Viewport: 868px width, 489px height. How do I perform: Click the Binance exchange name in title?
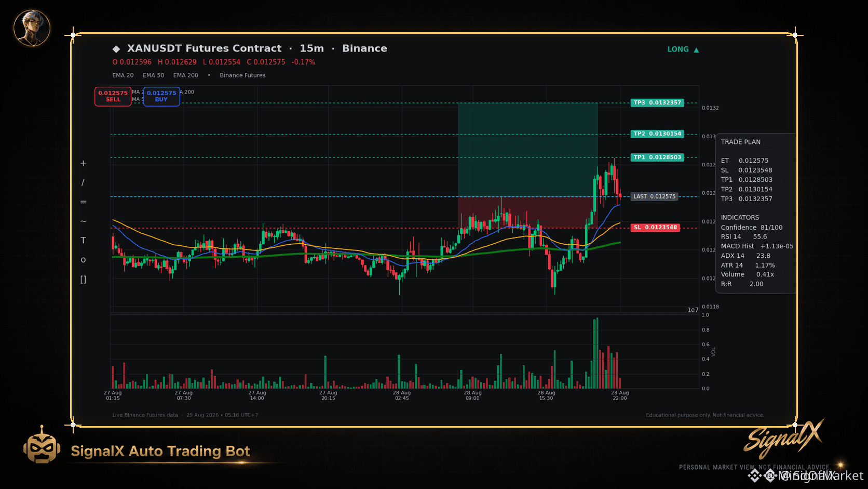tap(364, 48)
